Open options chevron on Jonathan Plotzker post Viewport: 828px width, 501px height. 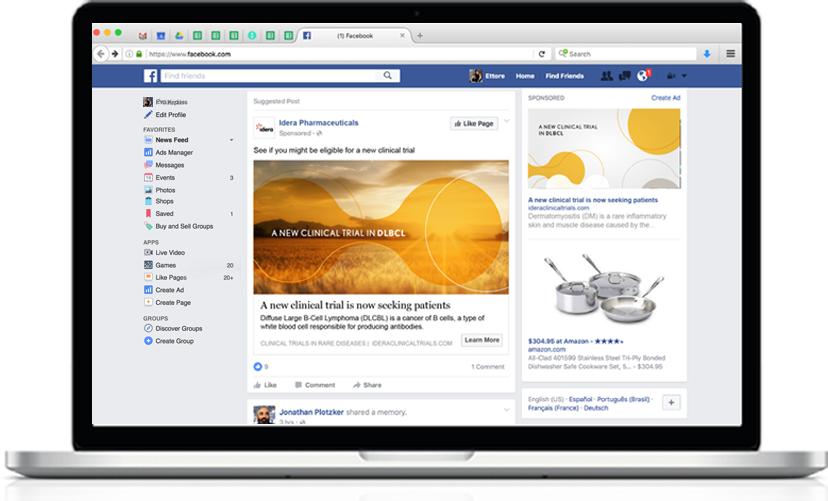pyautogui.click(x=506, y=408)
